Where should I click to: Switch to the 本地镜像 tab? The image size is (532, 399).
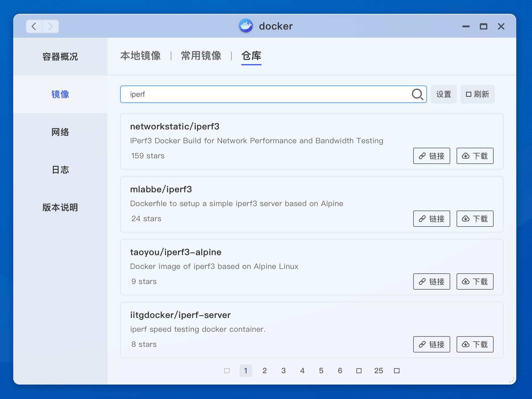[x=141, y=56]
